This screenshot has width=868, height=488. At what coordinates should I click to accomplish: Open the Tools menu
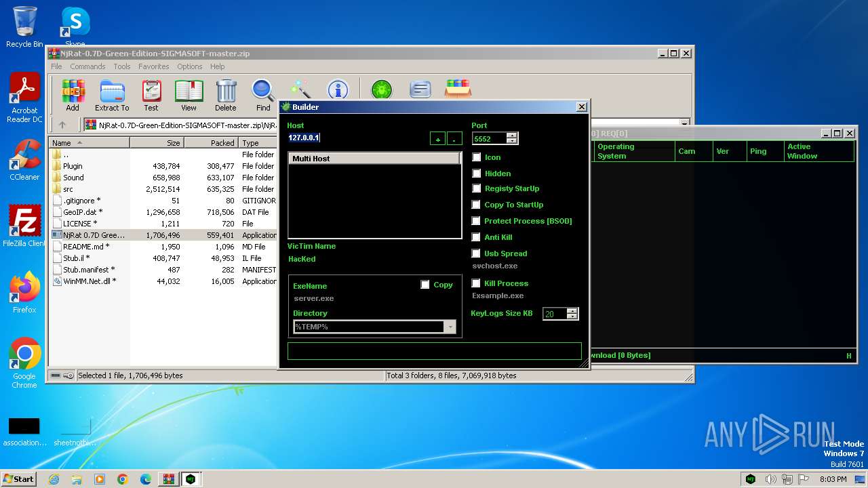coord(122,66)
